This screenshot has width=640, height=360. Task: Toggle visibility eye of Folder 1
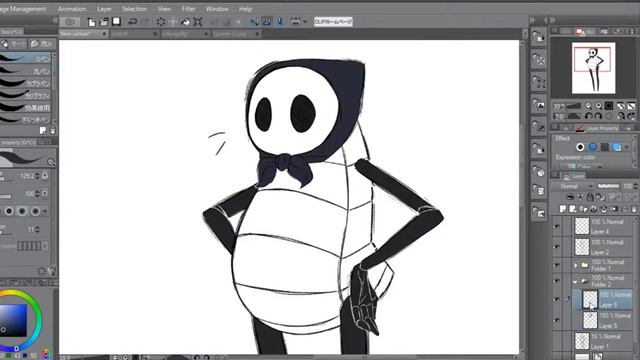pyautogui.click(x=557, y=265)
